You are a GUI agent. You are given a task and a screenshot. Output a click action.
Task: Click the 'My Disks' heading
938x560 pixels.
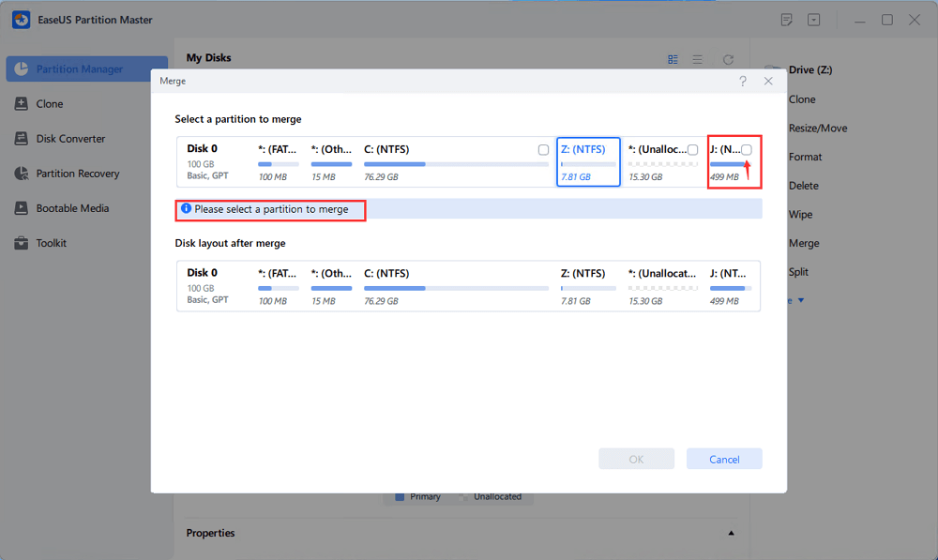point(208,58)
